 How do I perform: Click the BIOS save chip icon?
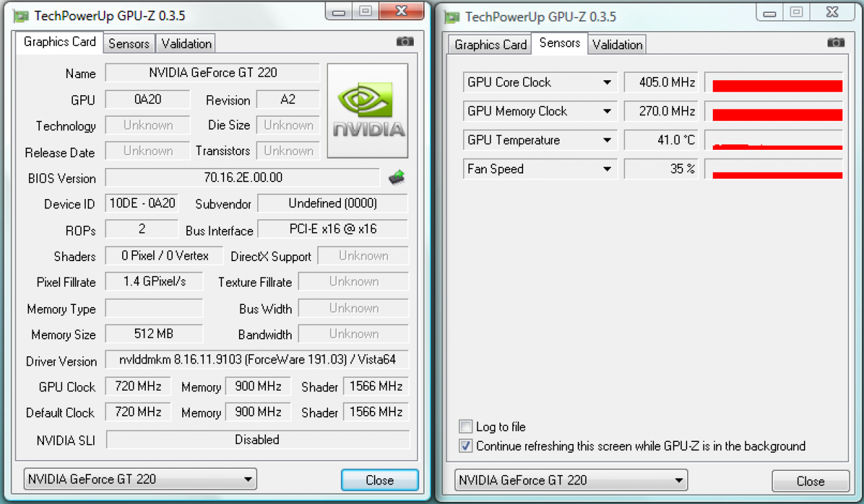point(397,178)
